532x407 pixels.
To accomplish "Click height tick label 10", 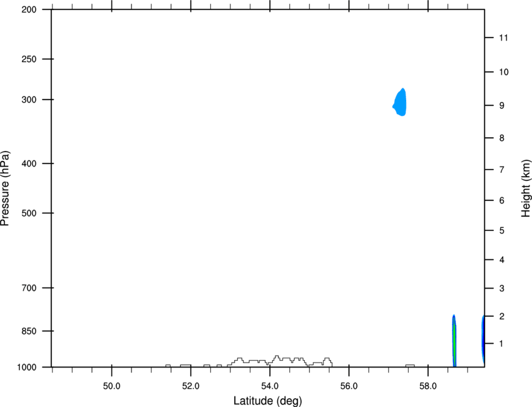I will coord(504,72).
